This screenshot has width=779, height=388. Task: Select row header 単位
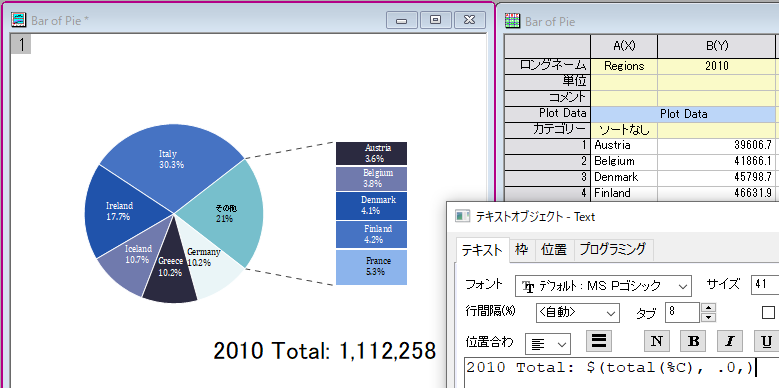pyautogui.click(x=547, y=82)
